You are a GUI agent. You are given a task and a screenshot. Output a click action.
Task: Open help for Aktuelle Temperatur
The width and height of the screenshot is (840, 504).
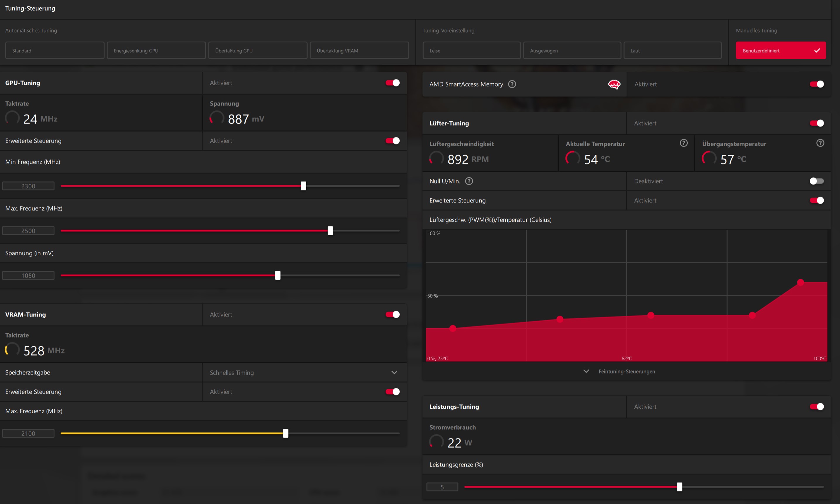pyautogui.click(x=683, y=143)
